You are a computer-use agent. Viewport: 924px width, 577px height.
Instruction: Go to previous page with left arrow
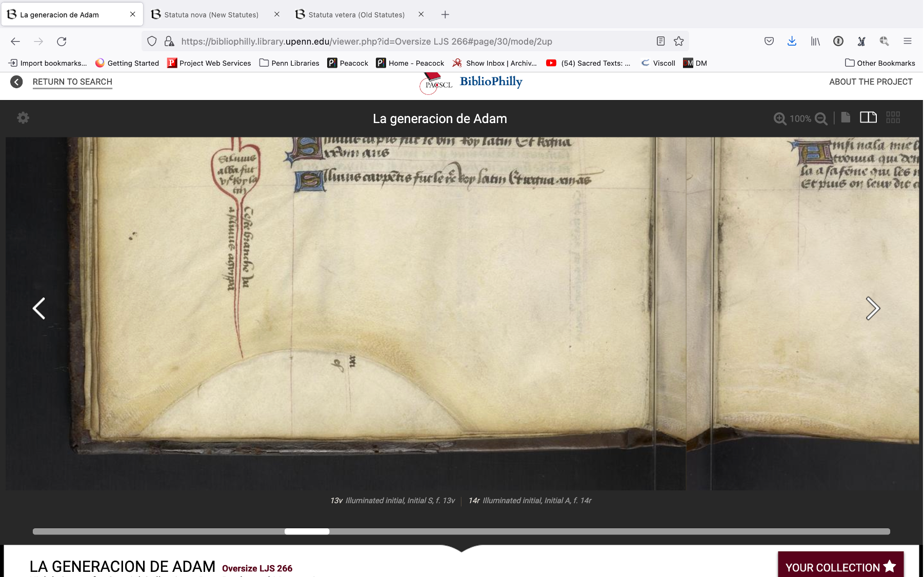click(39, 308)
